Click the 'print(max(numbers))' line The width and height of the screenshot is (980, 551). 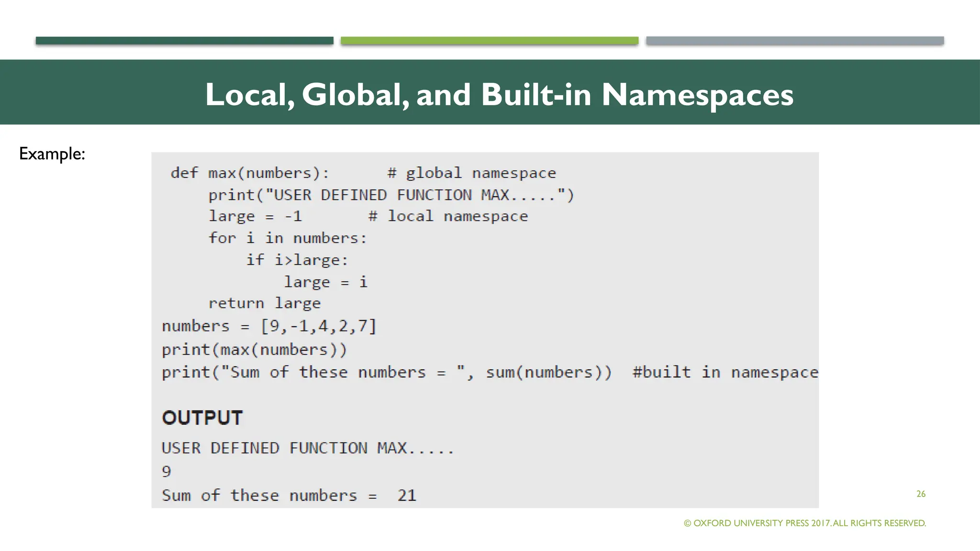tap(254, 350)
